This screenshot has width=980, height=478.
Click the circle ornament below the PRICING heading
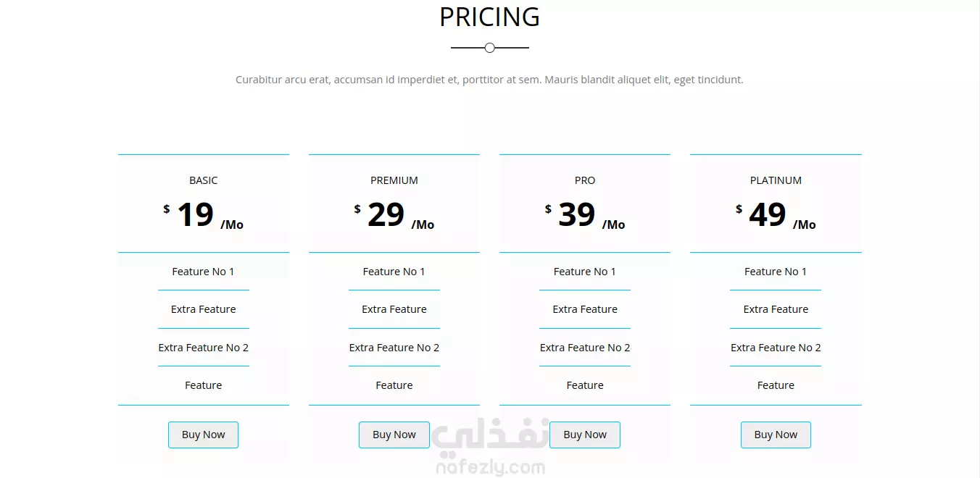[490, 48]
